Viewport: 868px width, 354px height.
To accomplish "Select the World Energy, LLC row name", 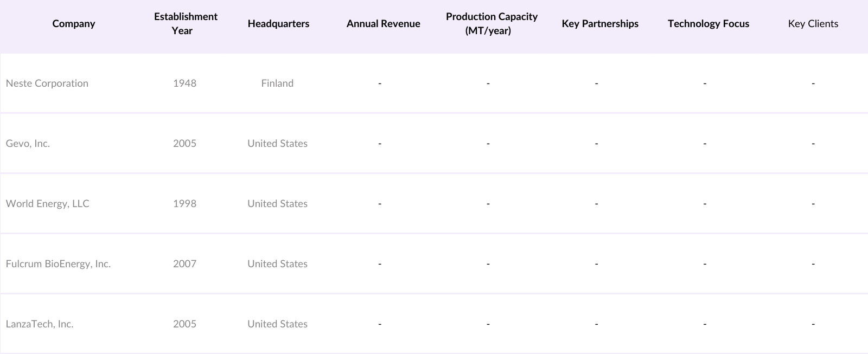I will [48, 204].
